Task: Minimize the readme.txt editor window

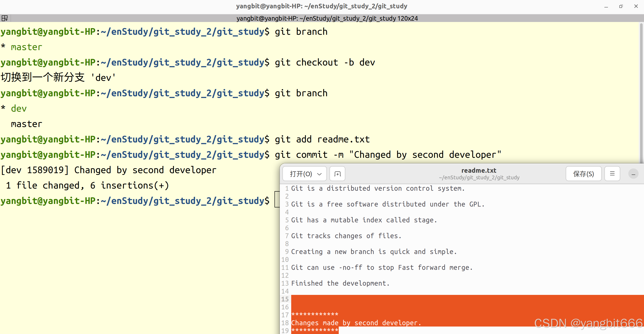Action: [x=633, y=174]
